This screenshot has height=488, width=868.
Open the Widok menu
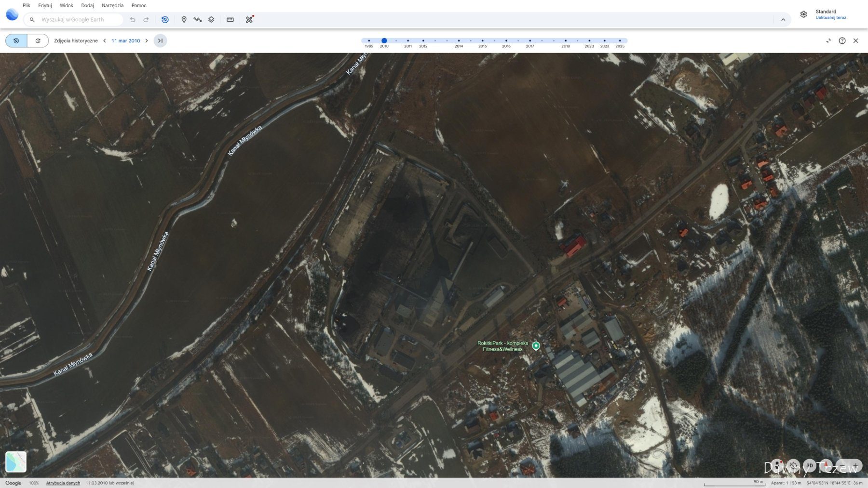[x=66, y=6]
